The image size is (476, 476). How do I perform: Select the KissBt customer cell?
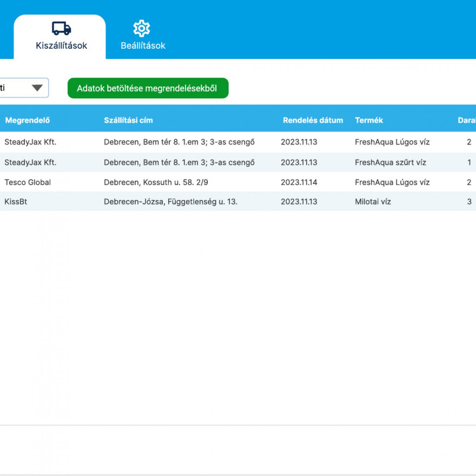16,202
